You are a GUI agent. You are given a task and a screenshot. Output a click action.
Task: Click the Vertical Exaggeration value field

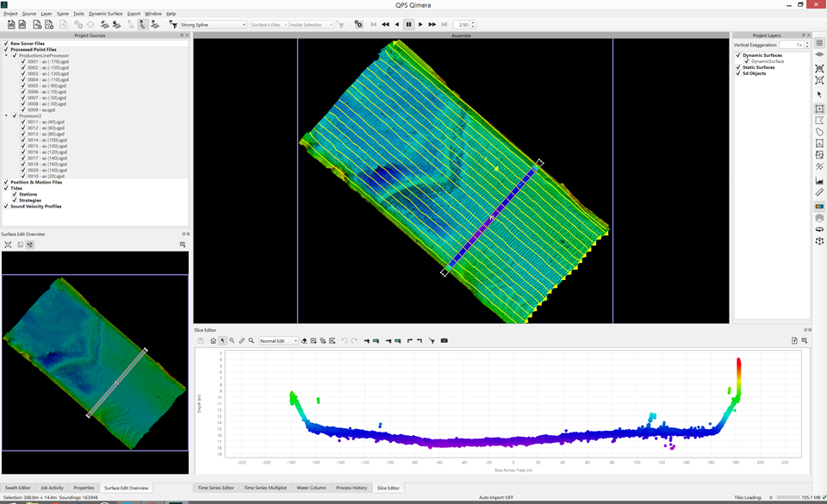pyautogui.click(x=793, y=44)
